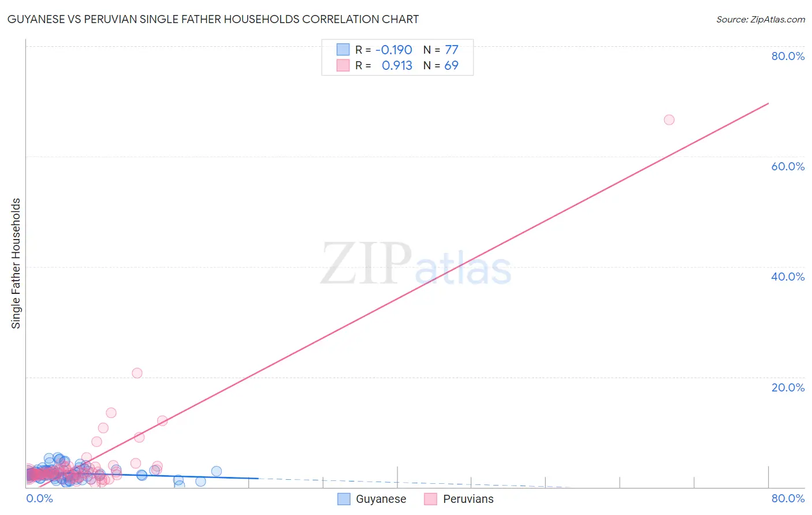Toggle the Guyanese series legend label

coord(381,499)
